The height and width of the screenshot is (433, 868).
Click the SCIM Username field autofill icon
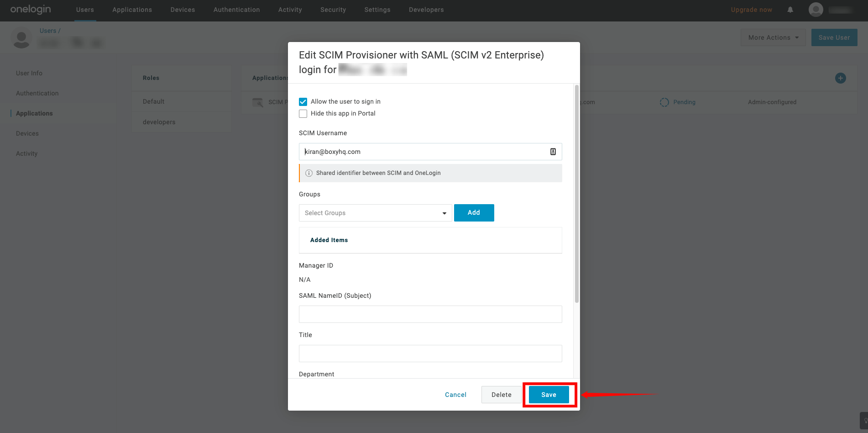click(x=553, y=152)
